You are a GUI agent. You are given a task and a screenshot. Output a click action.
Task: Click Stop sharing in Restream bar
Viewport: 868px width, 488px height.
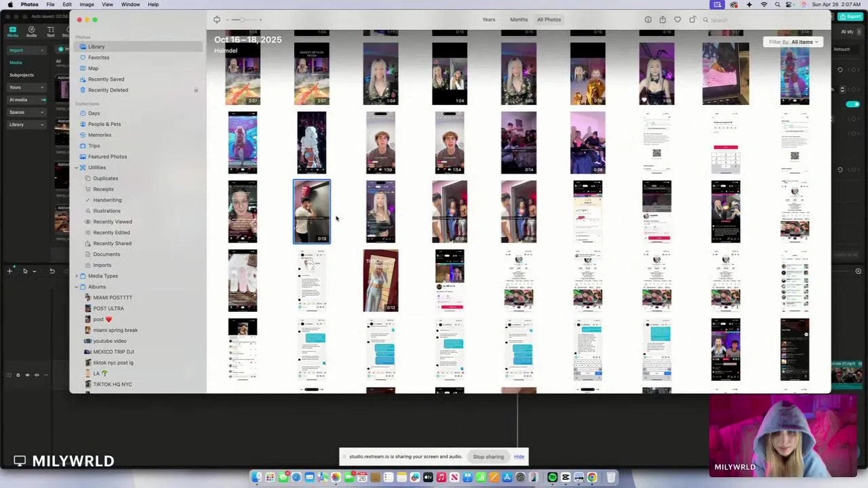[488, 457]
